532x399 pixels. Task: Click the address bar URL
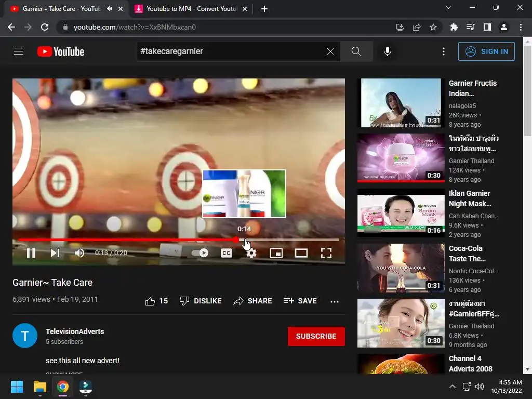pyautogui.click(x=135, y=27)
